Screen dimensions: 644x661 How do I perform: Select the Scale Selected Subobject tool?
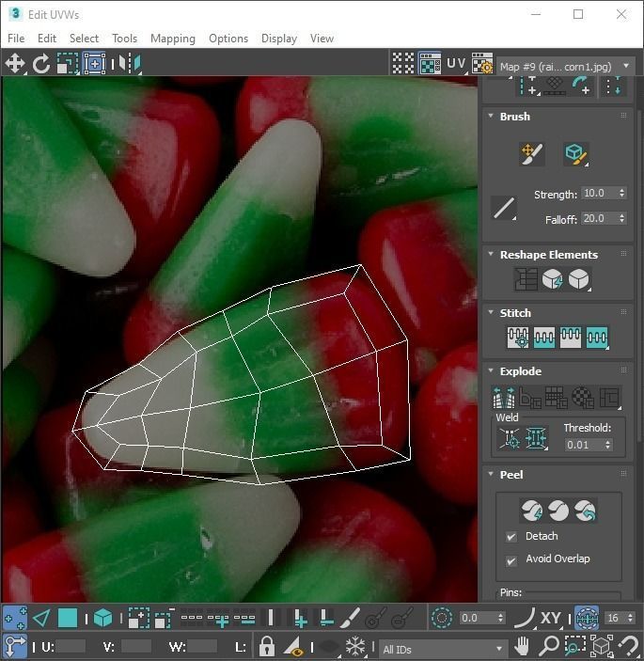(x=68, y=64)
